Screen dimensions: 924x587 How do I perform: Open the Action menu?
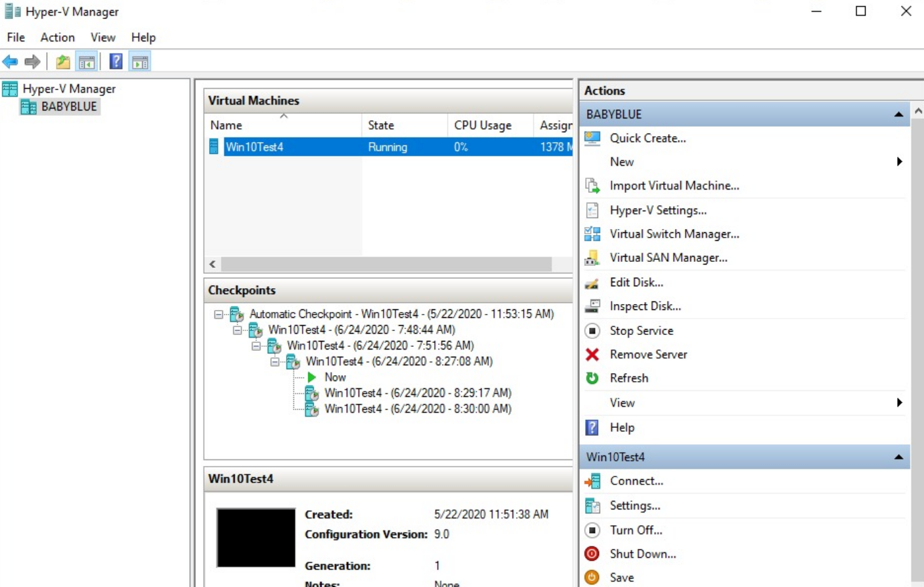click(x=57, y=37)
